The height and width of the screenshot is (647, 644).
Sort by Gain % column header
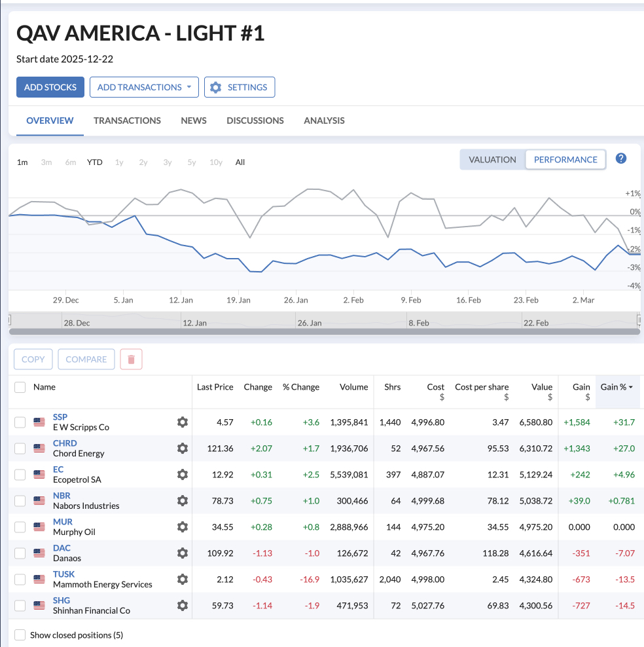point(616,387)
